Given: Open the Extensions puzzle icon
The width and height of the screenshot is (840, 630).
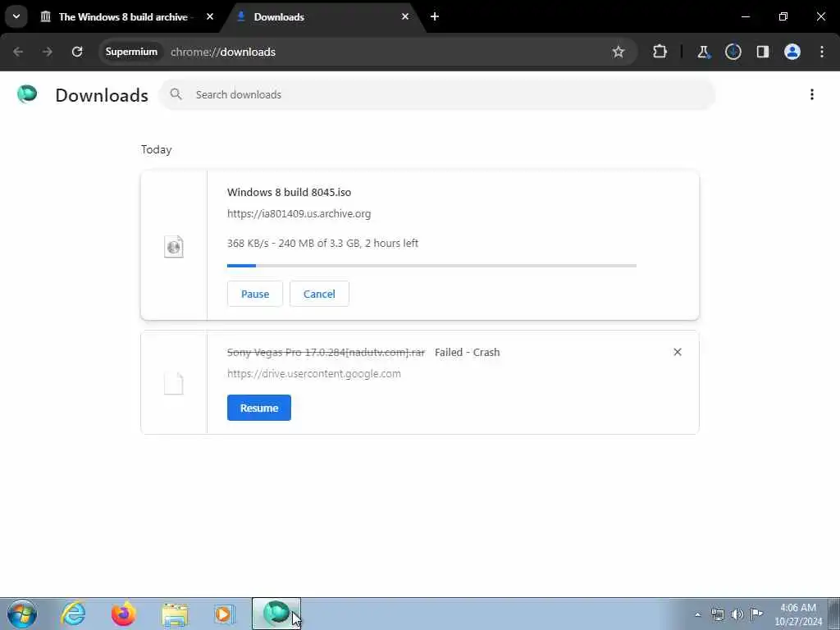Looking at the screenshot, I should [660, 52].
